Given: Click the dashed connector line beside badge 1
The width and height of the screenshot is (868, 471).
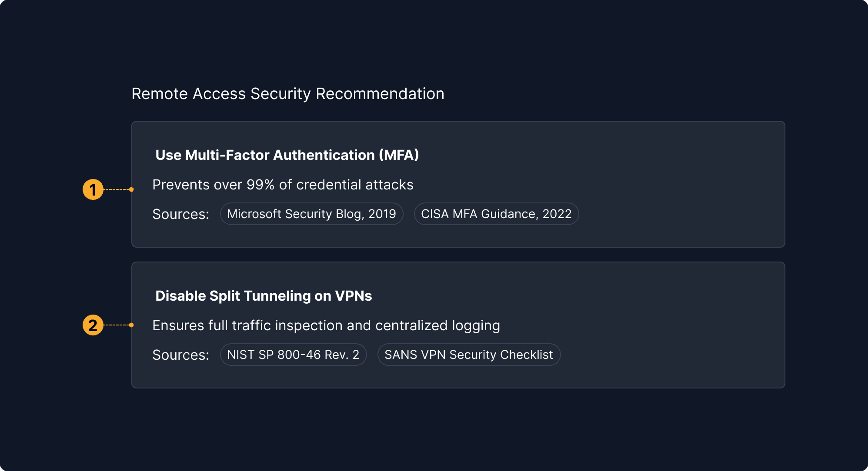Looking at the screenshot, I should click(117, 189).
